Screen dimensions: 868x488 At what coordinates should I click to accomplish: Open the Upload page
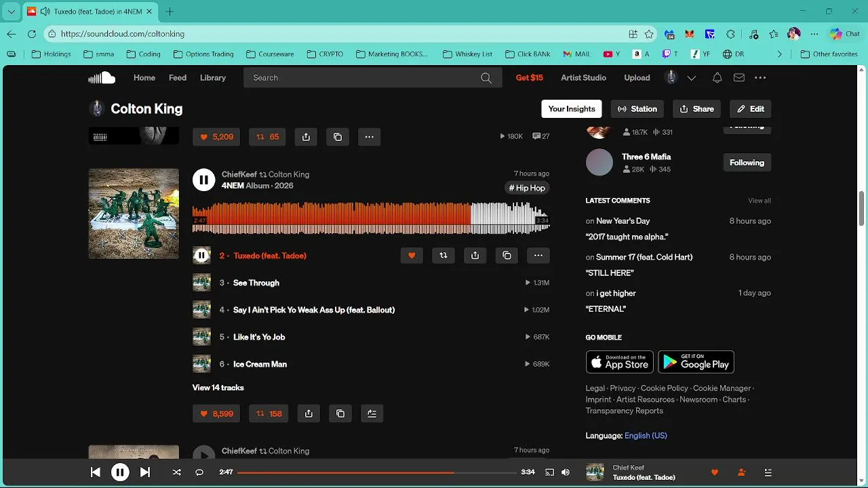click(x=637, y=78)
